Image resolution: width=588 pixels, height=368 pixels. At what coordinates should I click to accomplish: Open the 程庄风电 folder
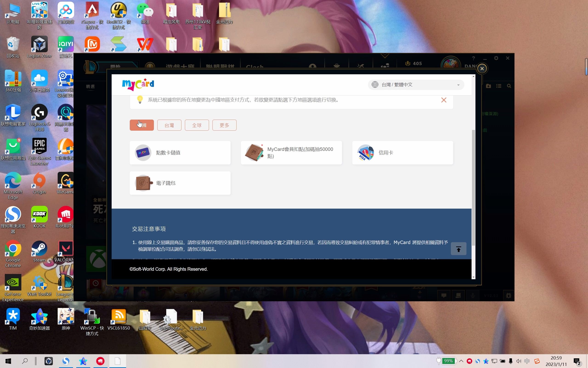[x=172, y=13]
